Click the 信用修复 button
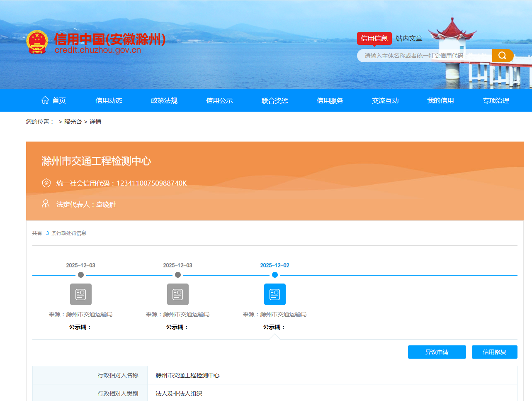The image size is (532, 401). 495,352
